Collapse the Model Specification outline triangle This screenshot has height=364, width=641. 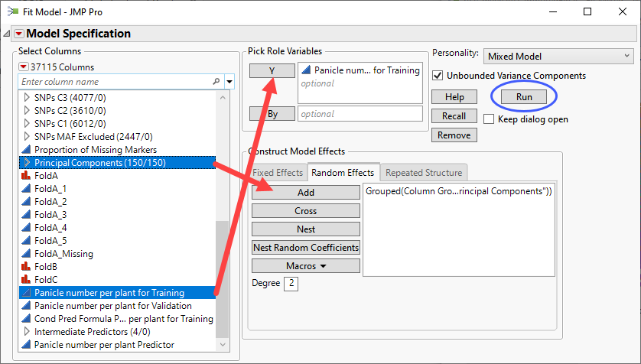[x=8, y=34]
